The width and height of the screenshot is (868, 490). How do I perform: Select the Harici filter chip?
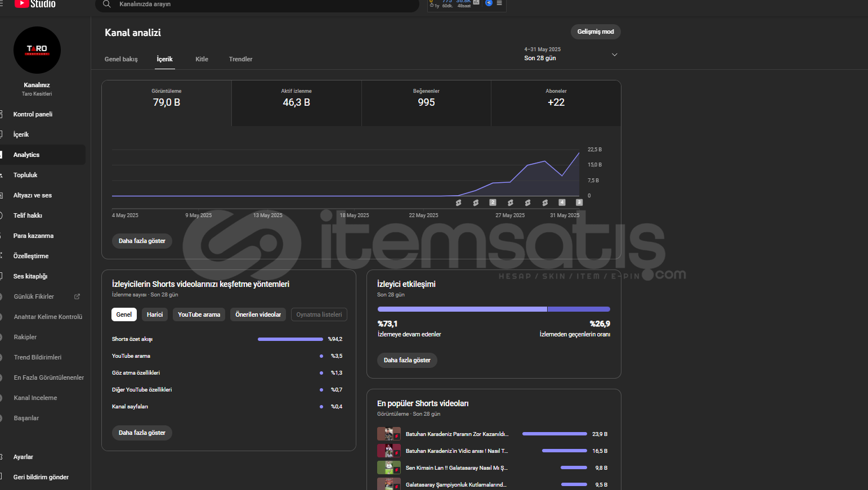click(x=155, y=314)
